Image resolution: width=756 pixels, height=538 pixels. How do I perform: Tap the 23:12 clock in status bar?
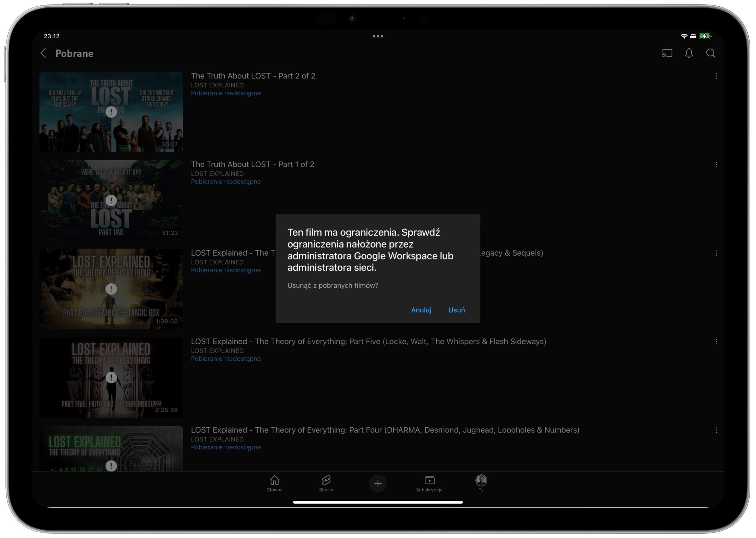(52, 36)
